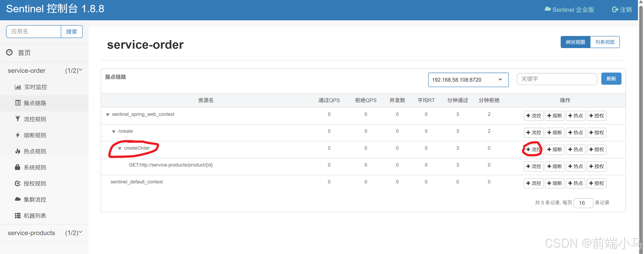
Task: Click the check icon for 授权规则
Action: [18, 183]
